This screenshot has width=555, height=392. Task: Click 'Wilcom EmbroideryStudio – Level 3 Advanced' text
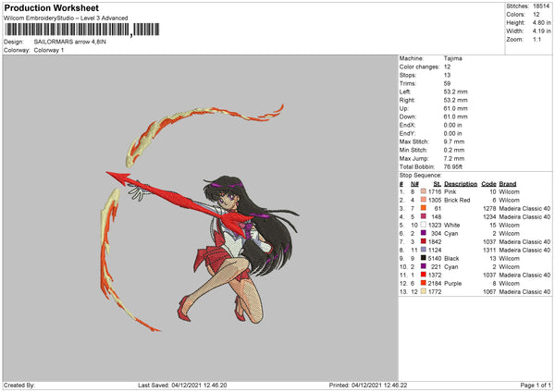(66, 18)
